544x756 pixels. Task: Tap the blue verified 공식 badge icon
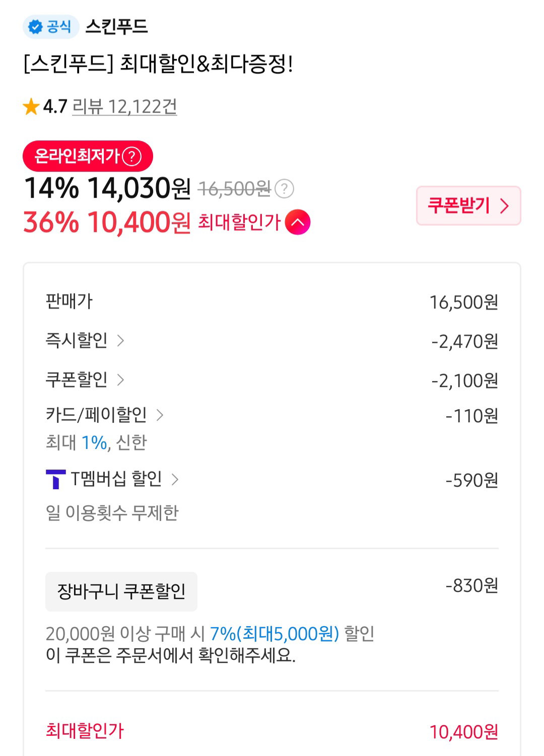pos(35,27)
